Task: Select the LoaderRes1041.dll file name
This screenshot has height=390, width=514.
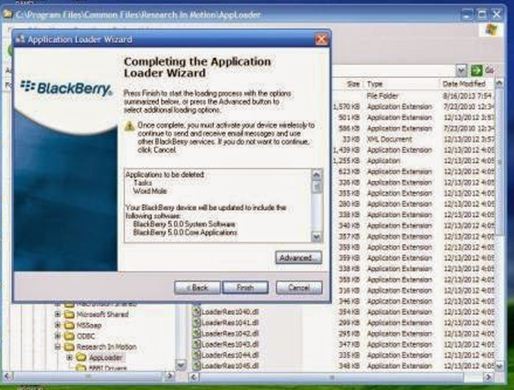Action: pyautogui.click(x=230, y=323)
